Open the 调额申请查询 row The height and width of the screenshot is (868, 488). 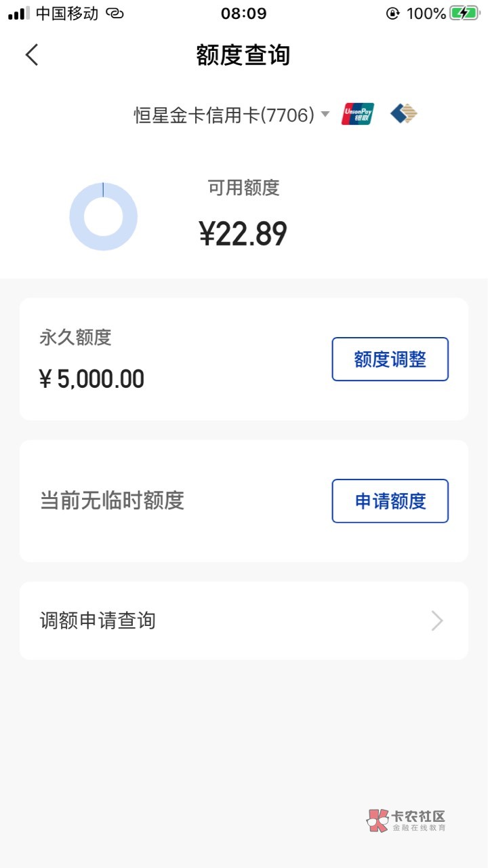point(243,620)
